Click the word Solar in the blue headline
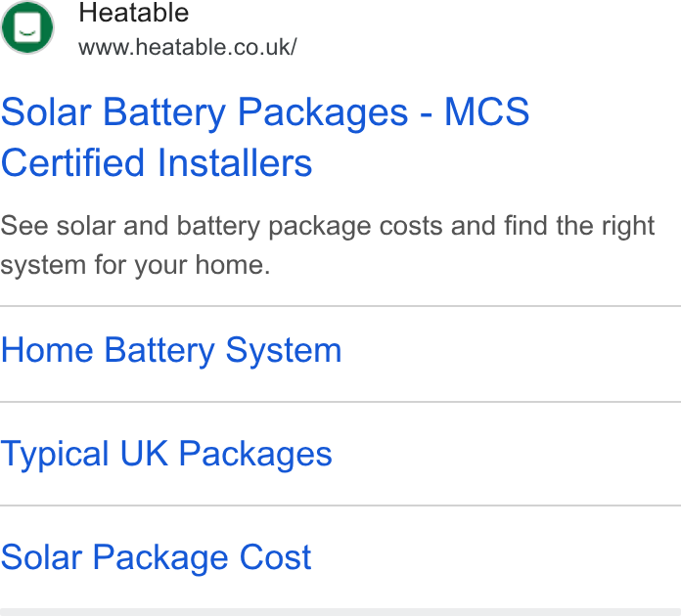 click(46, 112)
